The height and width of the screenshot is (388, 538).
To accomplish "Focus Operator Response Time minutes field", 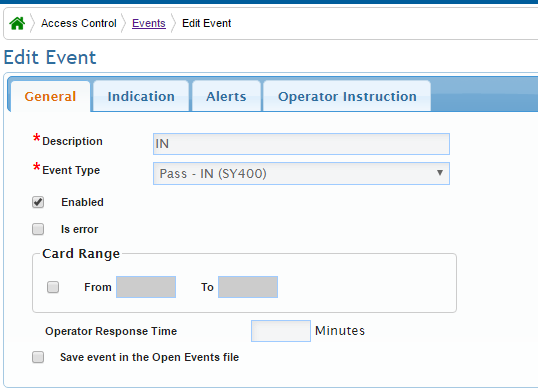I will (281, 331).
